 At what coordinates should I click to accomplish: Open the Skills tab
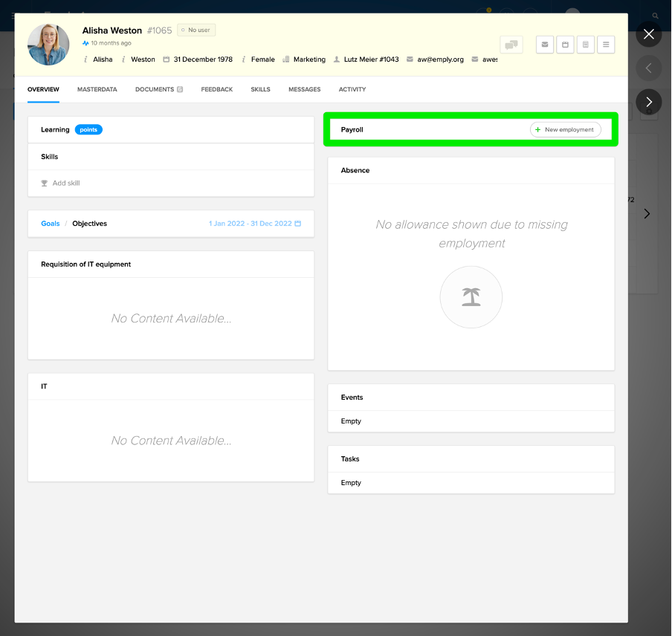[x=260, y=89]
